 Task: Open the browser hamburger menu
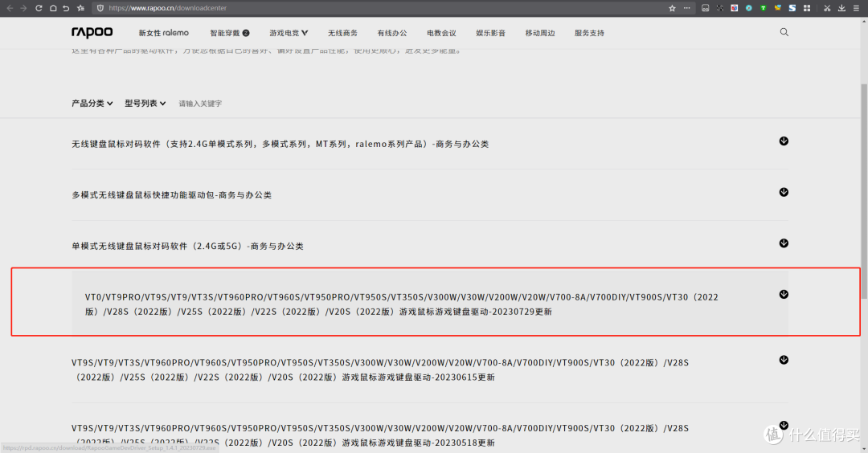coord(856,8)
